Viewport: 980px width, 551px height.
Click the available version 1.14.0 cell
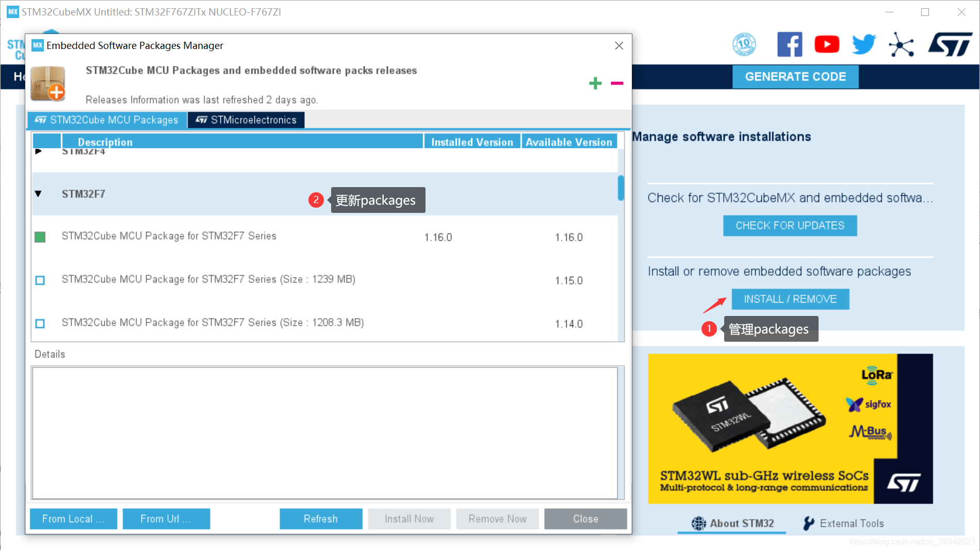569,324
